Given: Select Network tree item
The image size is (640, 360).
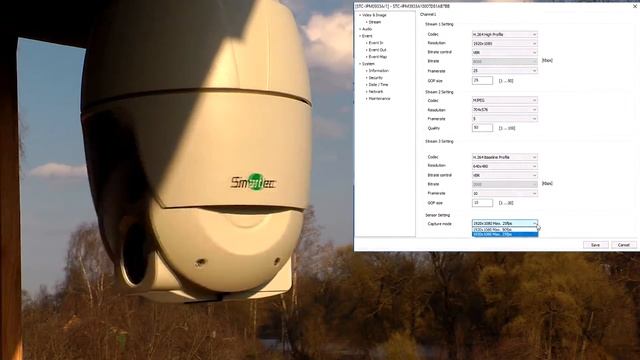Looking at the screenshot, I should [x=376, y=91].
